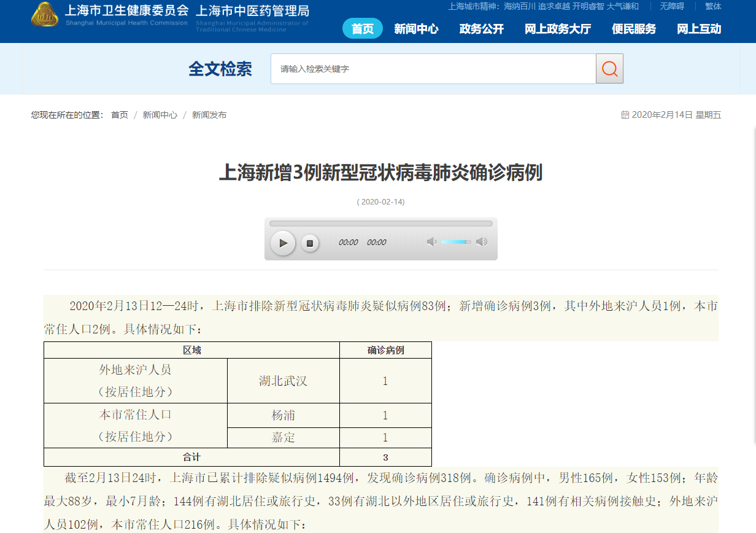Go to 网上政务大厅 section
This screenshot has height=533, width=756.
pos(558,29)
